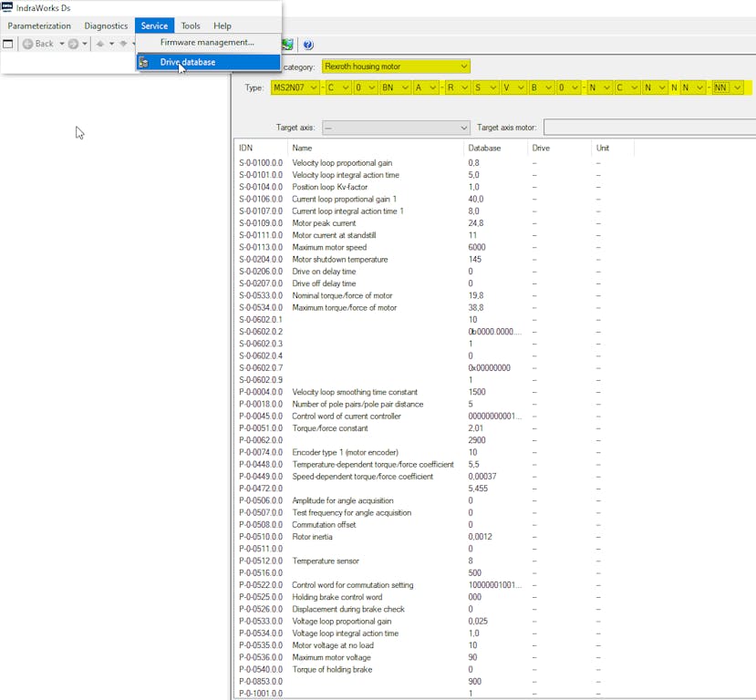Select the Motor peak current parameter row
The image size is (756, 700).
324,223
